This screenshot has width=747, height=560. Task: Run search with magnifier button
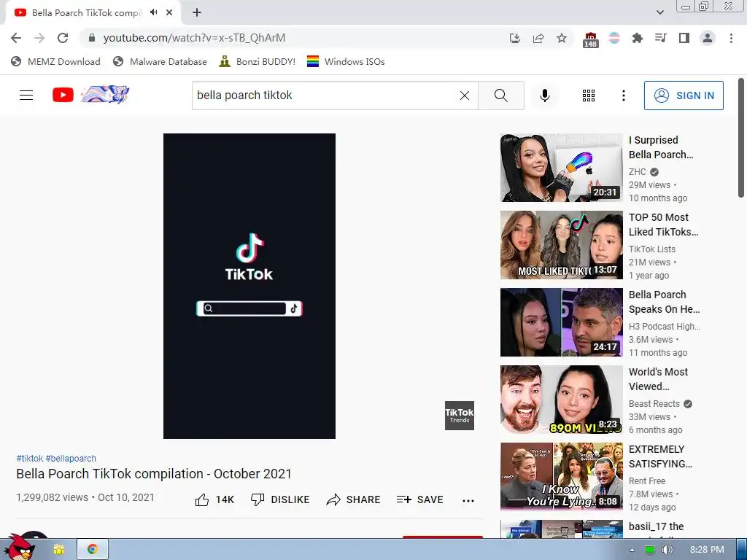500,96
